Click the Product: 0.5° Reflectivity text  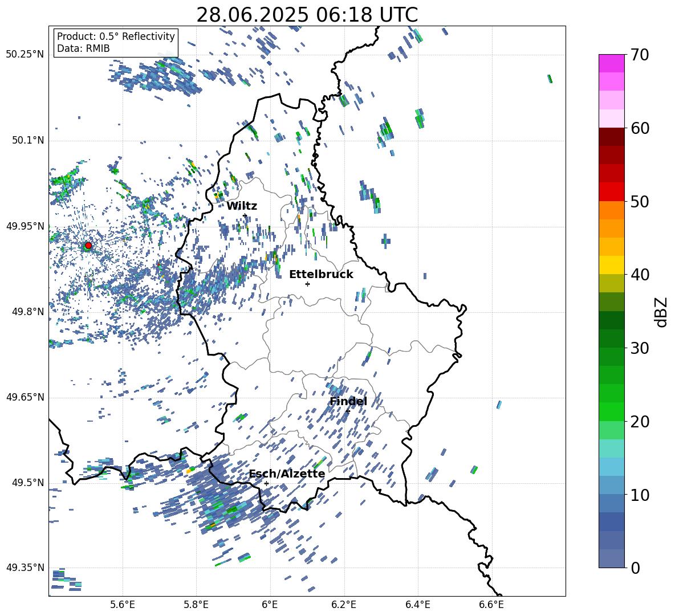coord(116,36)
